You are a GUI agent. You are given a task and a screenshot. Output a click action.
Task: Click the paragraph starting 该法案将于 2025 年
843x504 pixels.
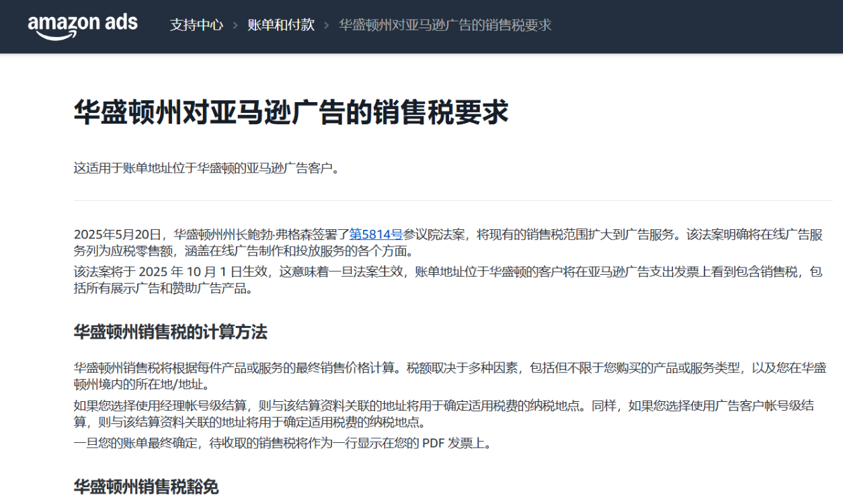[448, 280]
